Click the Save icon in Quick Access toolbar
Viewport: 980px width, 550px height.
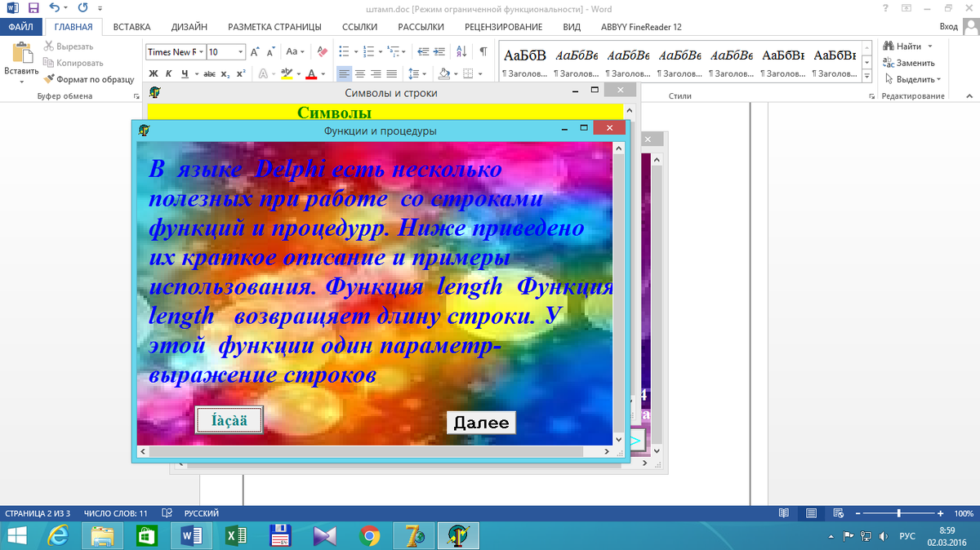(33, 8)
